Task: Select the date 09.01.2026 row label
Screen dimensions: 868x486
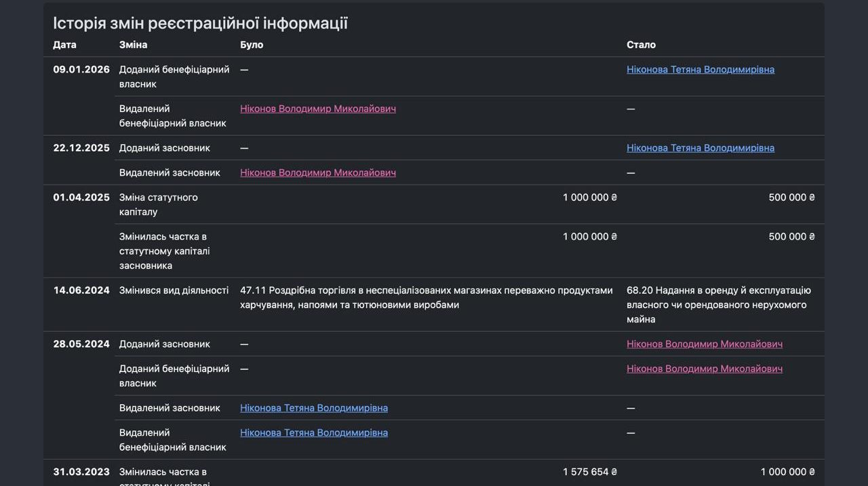Action: 81,69
